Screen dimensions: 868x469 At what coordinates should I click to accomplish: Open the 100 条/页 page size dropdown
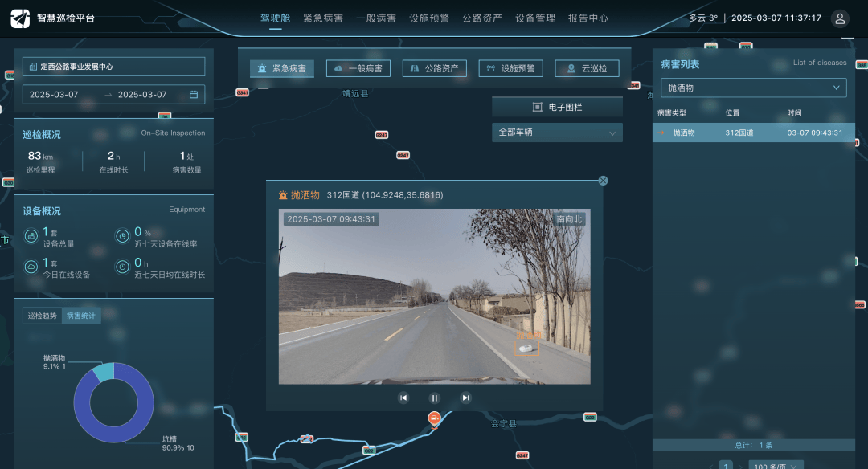tap(776, 466)
